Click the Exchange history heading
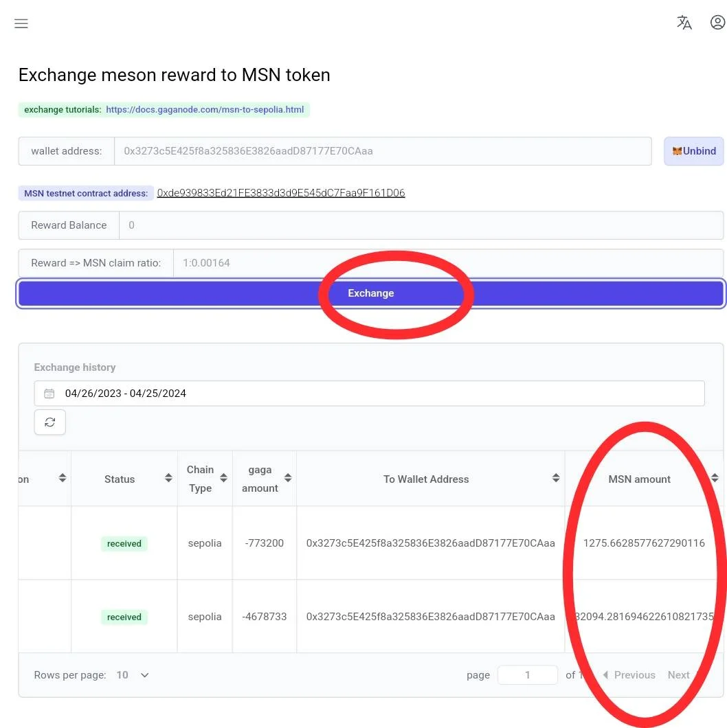The image size is (727, 728). [75, 367]
